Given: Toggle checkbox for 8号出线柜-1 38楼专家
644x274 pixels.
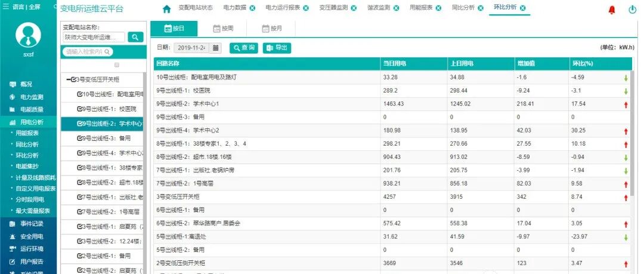Looking at the screenshot, I should [x=80, y=168].
